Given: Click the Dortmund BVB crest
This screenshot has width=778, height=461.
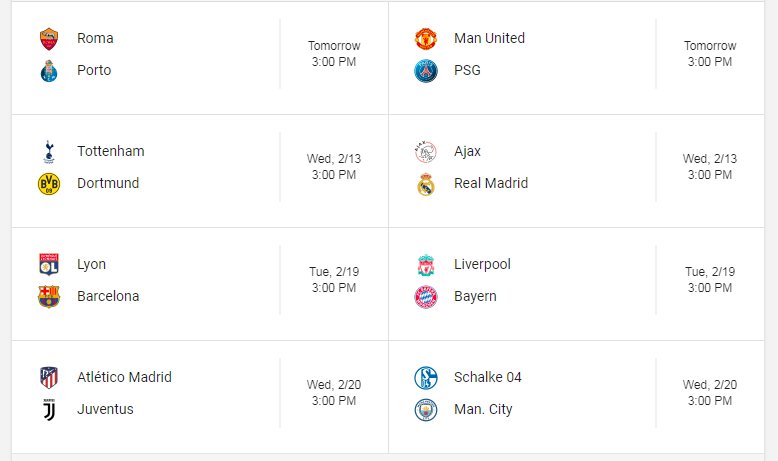Looking at the screenshot, I should point(49,184).
